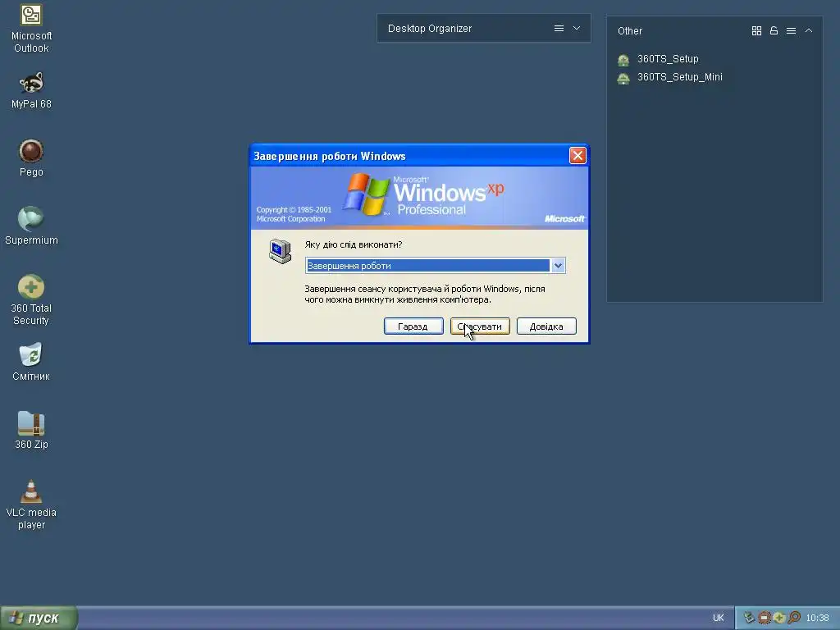Select the Pego desktop icon
The width and height of the screenshot is (840, 630).
(x=31, y=158)
